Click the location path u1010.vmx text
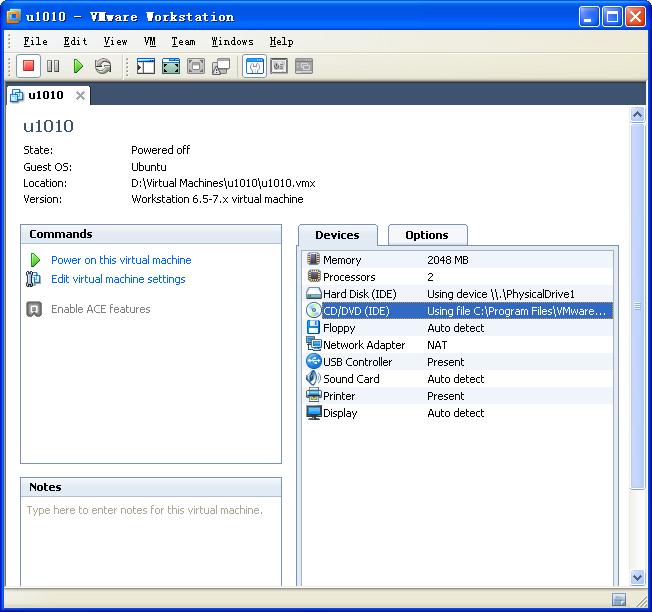This screenshot has width=652, height=612. (x=223, y=183)
